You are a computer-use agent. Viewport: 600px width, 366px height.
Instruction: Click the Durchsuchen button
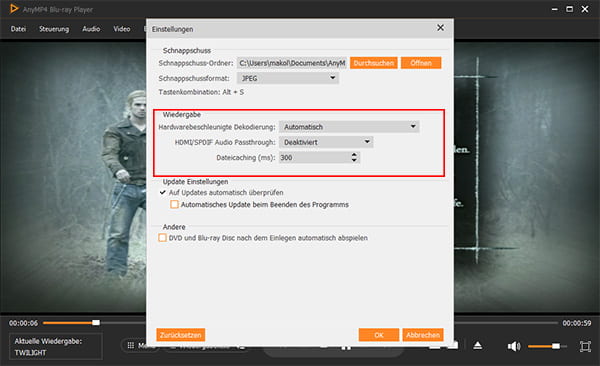[373, 63]
